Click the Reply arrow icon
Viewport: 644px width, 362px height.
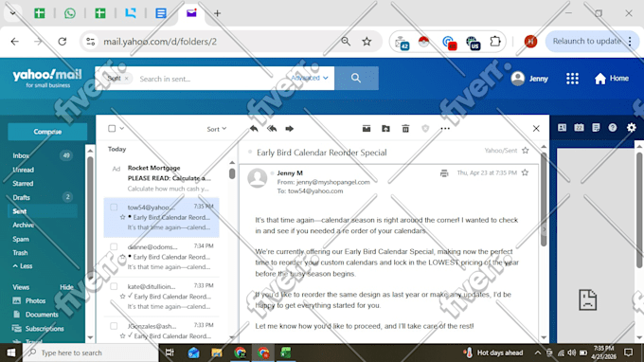click(x=254, y=129)
